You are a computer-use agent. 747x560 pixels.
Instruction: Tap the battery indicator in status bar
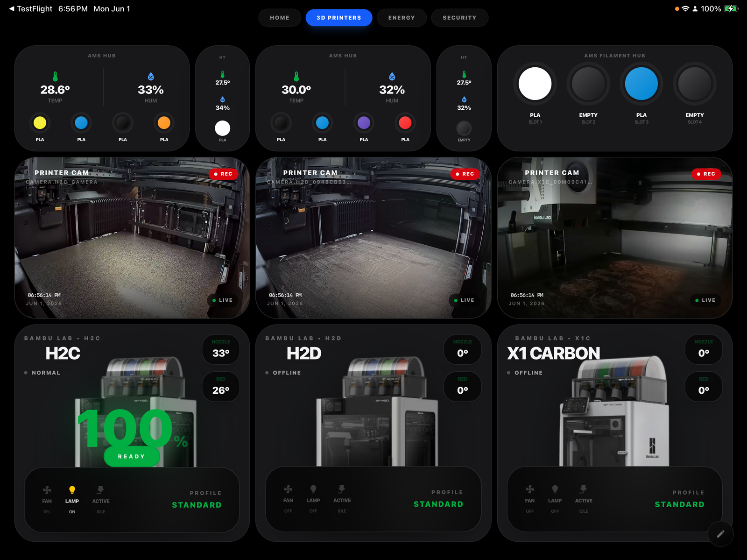(x=731, y=9)
